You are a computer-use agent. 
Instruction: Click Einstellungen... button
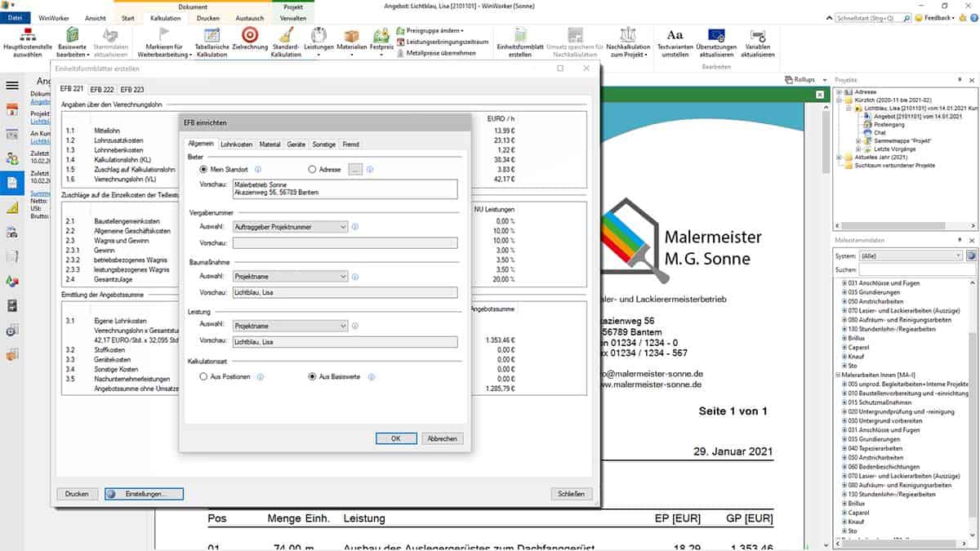click(x=144, y=494)
